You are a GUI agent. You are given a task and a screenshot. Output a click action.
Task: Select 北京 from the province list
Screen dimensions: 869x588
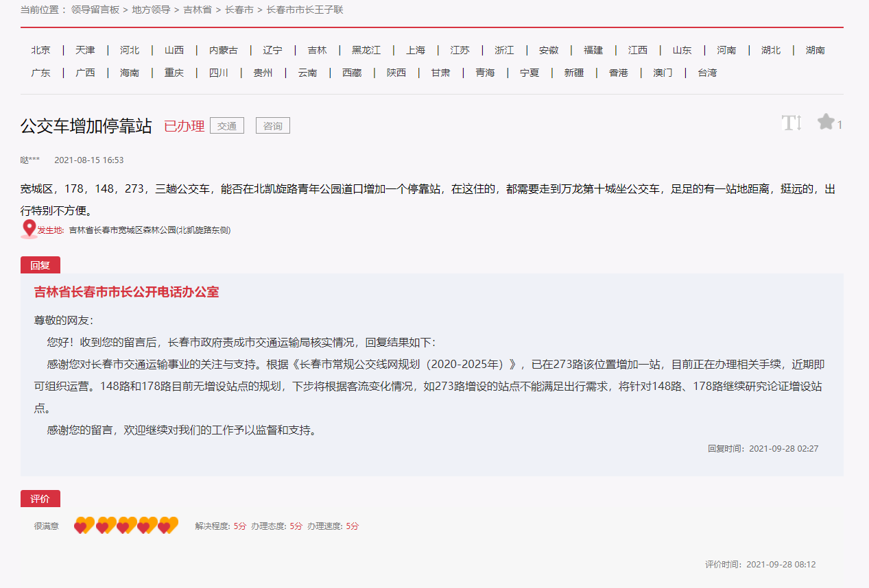[x=40, y=50]
